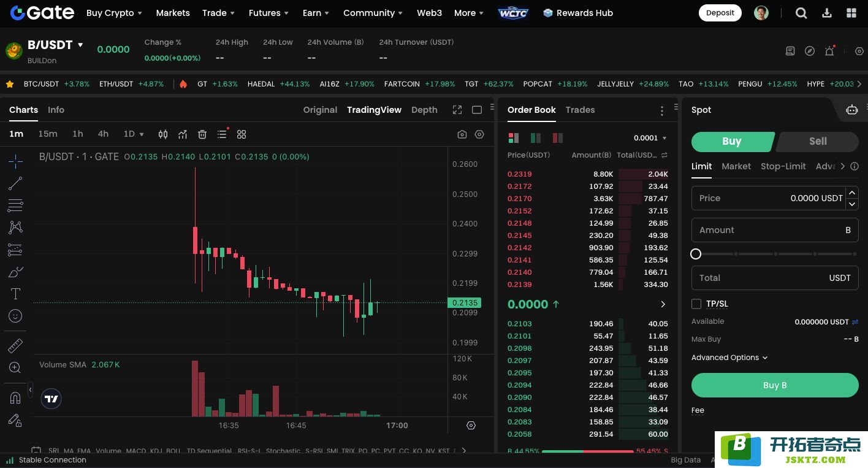Show bids-only order book view
Screen dimensions: 868x468
click(x=536, y=138)
